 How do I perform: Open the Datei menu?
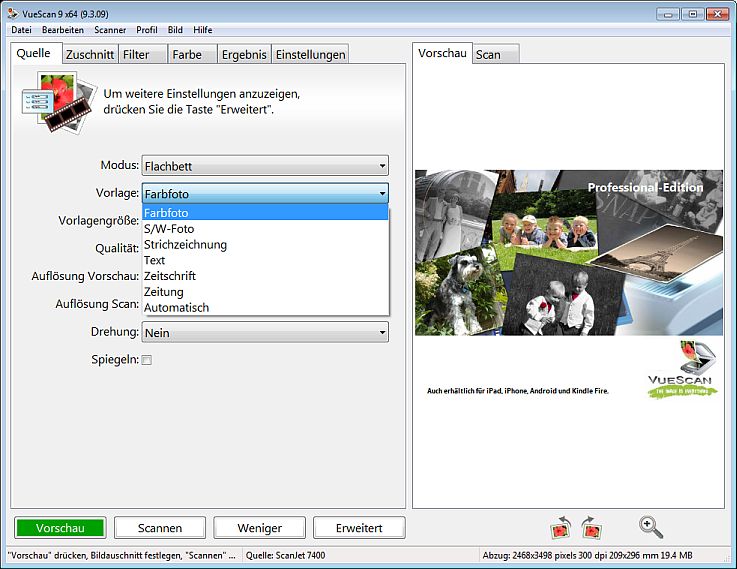[x=22, y=30]
